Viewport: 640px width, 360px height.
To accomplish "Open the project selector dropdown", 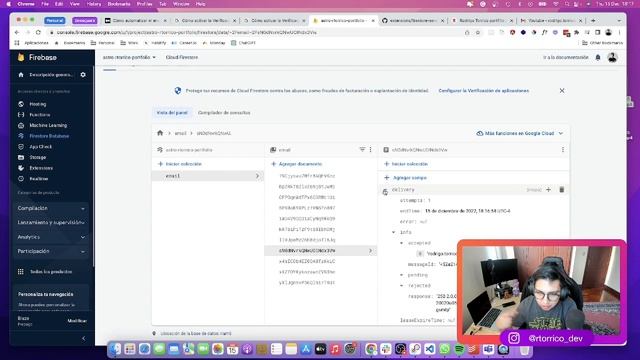I will (x=129, y=57).
